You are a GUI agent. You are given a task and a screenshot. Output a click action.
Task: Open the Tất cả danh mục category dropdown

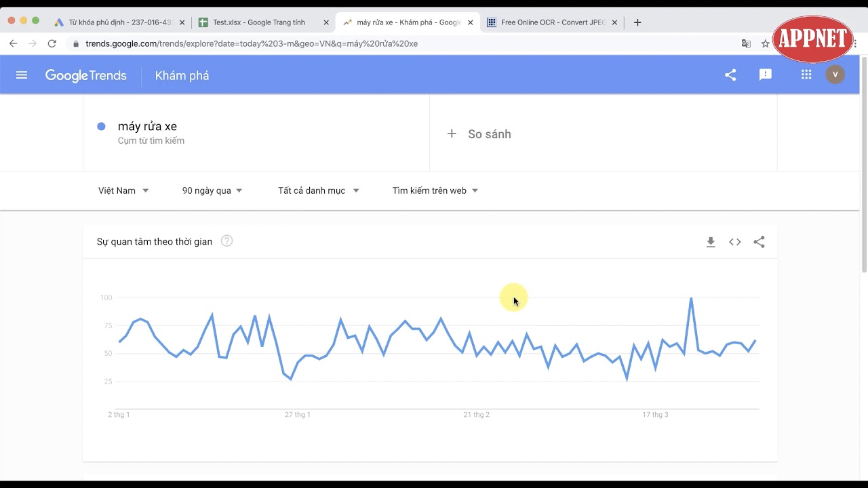(x=319, y=190)
